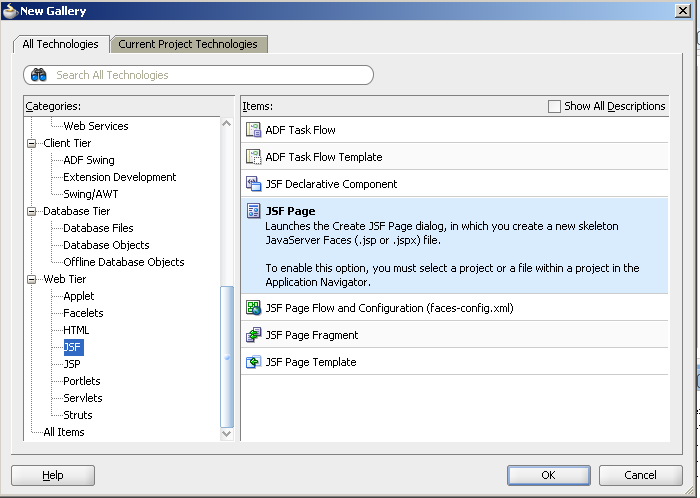The width and height of the screenshot is (700, 498).
Task: Select Swing/AWT category
Action: (91, 194)
